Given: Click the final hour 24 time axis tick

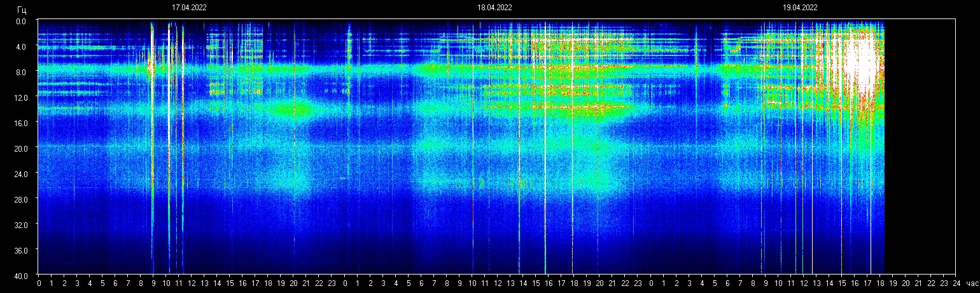Looking at the screenshot, I should (955, 283).
